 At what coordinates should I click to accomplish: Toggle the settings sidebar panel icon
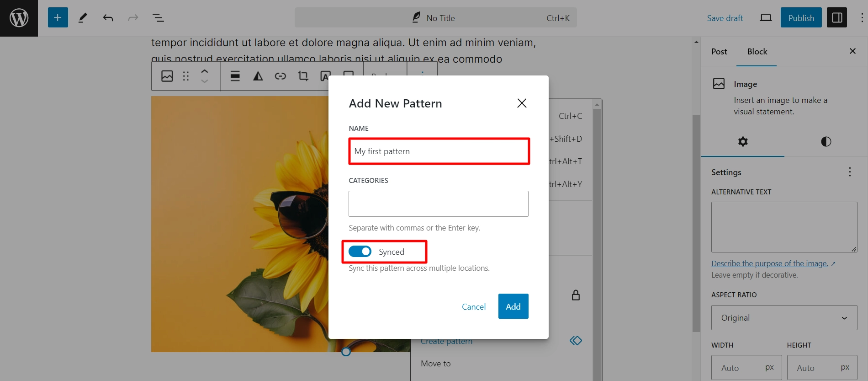(x=837, y=18)
